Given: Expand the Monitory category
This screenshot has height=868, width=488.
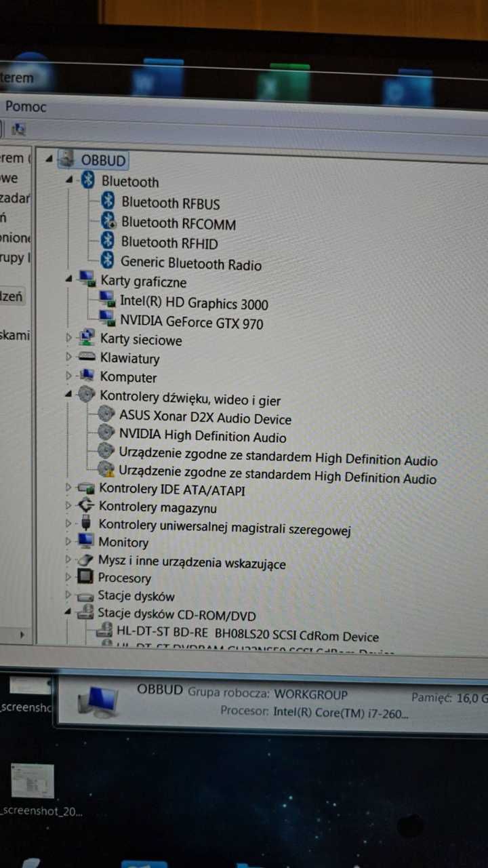Looking at the screenshot, I should coord(68,541).
